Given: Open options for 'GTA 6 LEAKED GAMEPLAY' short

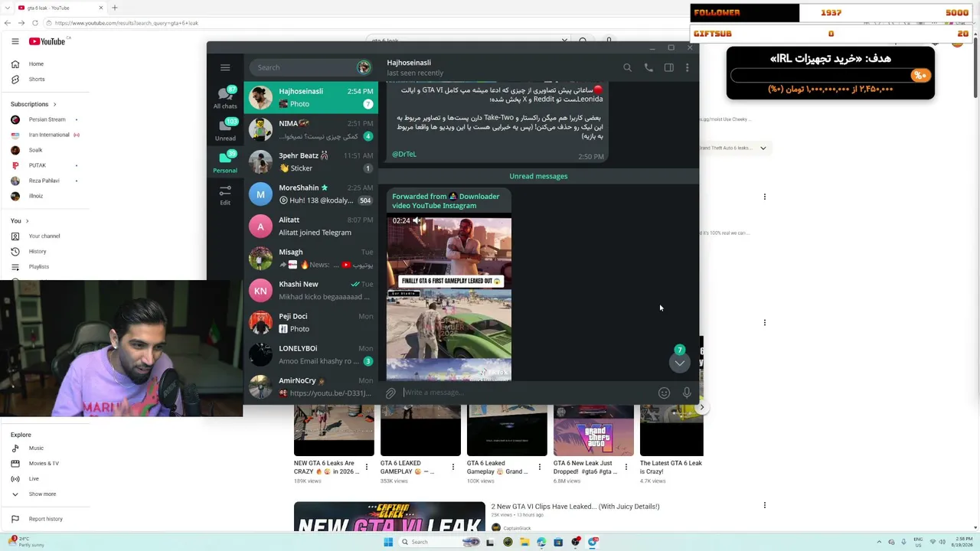Looking at the screenshot, I should coord(452,467).
